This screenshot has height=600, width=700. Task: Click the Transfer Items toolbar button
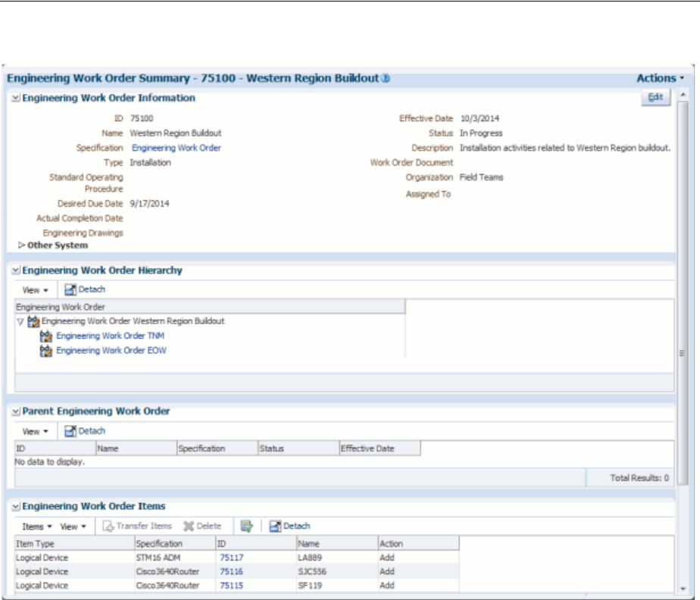137,526
